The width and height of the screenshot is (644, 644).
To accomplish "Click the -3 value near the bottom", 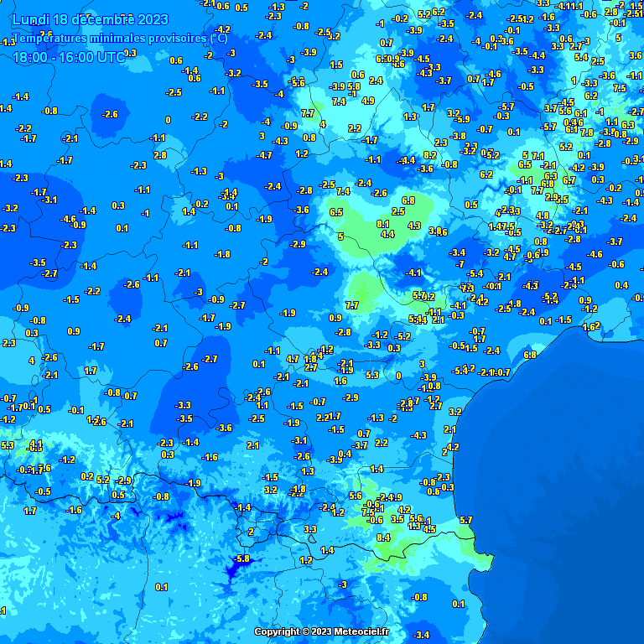I will 341,584.
